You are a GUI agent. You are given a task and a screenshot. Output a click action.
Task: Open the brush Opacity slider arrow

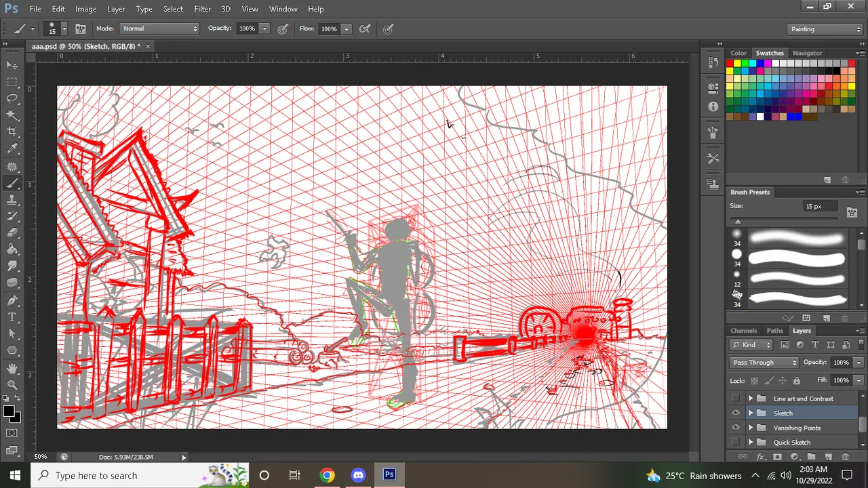point(264,29)
